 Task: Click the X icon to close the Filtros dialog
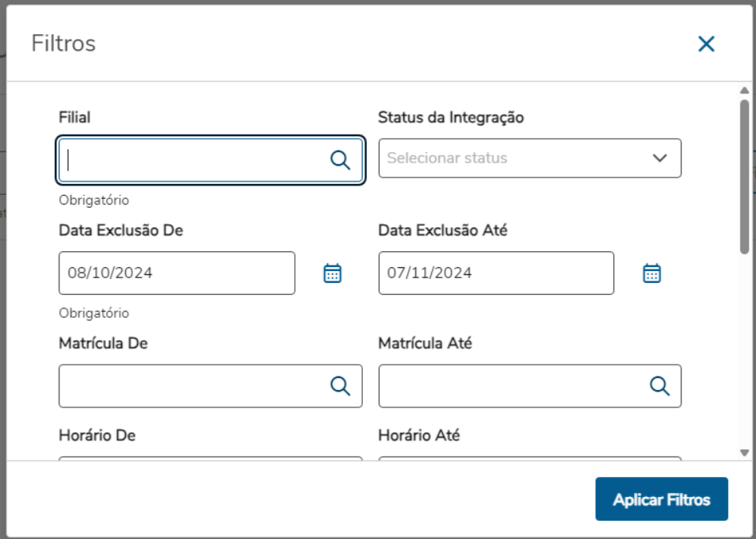[x=705, y=44]
